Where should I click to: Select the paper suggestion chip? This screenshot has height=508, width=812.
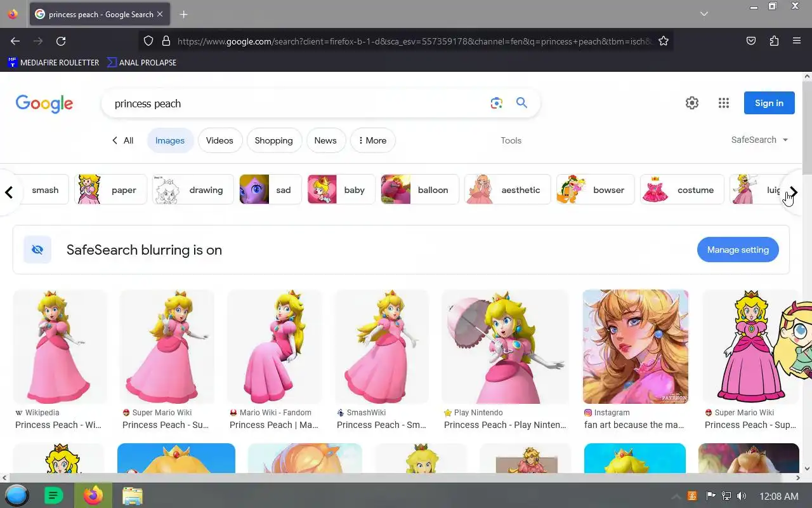click(x=110, y=190)
